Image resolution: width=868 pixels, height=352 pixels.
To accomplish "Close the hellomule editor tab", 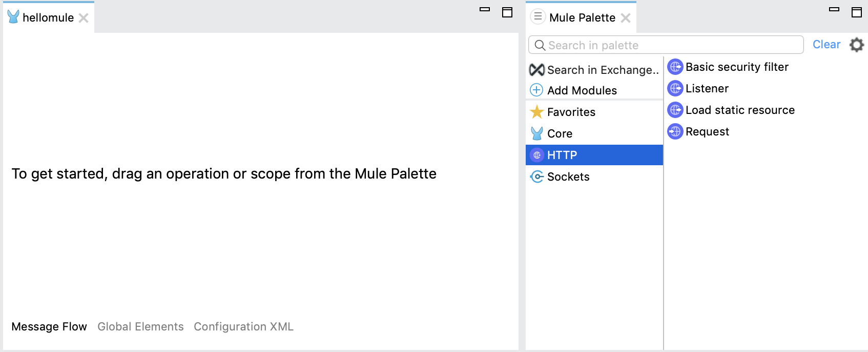I will 84,17.
